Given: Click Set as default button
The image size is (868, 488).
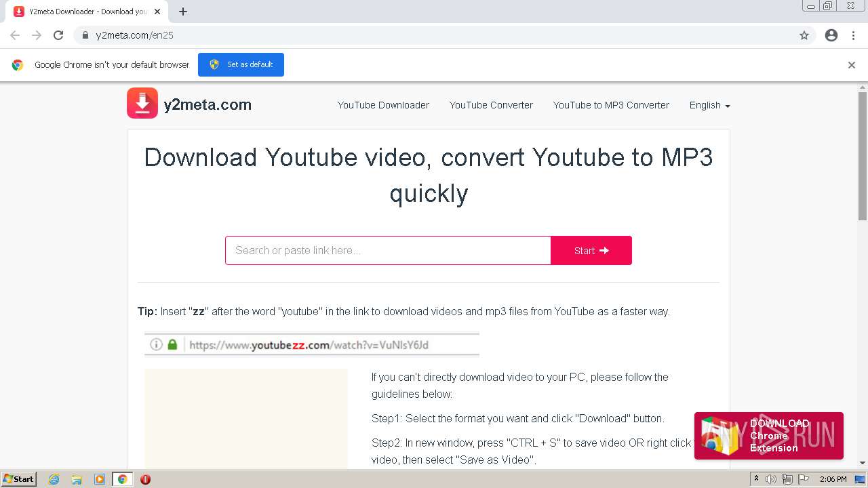Looking at the screenshot, I should 241,64.
